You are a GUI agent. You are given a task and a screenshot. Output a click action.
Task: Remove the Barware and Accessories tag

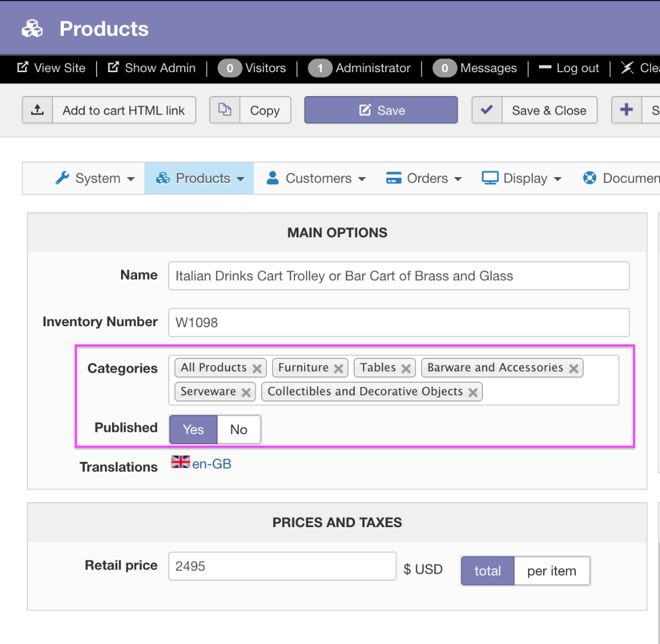(574, 369)
